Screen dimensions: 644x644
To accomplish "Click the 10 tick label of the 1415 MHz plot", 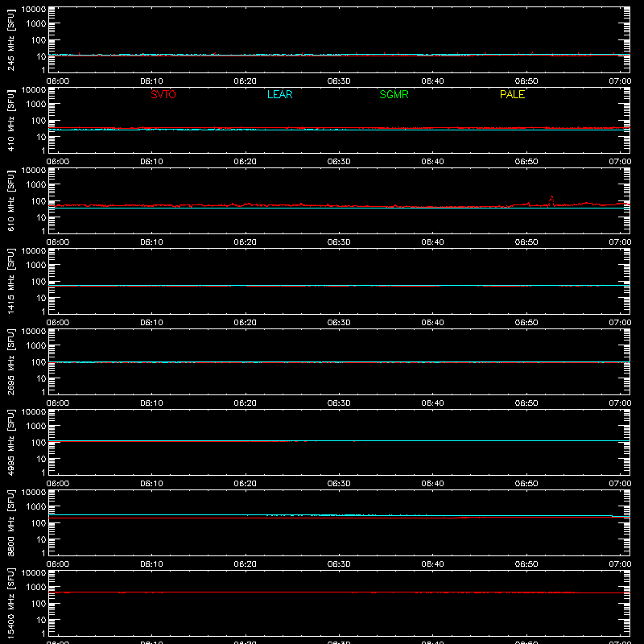I will point(41,298).
